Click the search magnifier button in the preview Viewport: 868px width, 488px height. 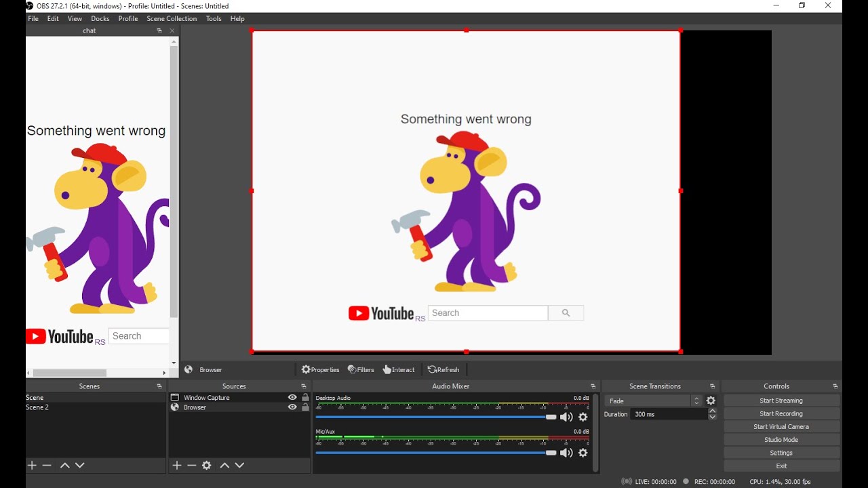click(566, 313)
